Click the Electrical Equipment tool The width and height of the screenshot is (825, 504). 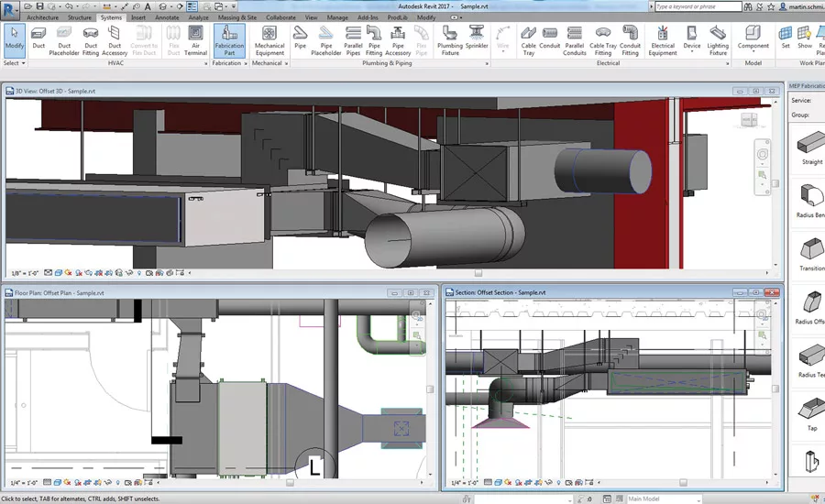click(663, 40)
